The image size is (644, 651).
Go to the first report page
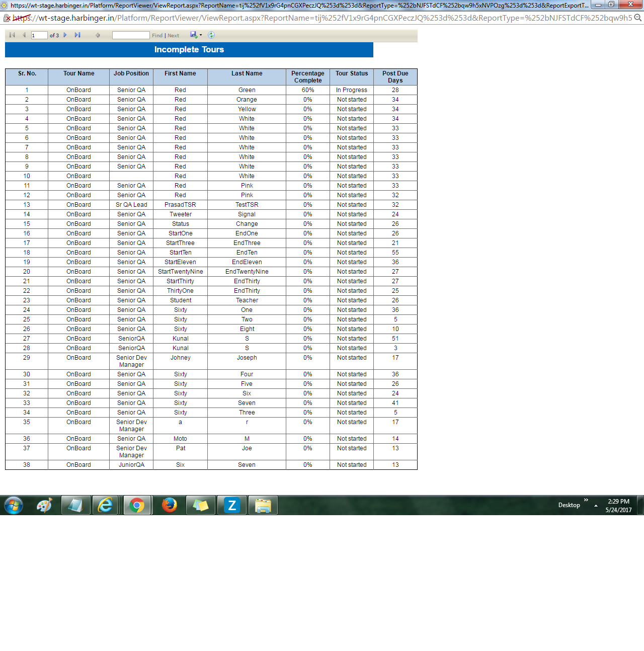point(12,35)
